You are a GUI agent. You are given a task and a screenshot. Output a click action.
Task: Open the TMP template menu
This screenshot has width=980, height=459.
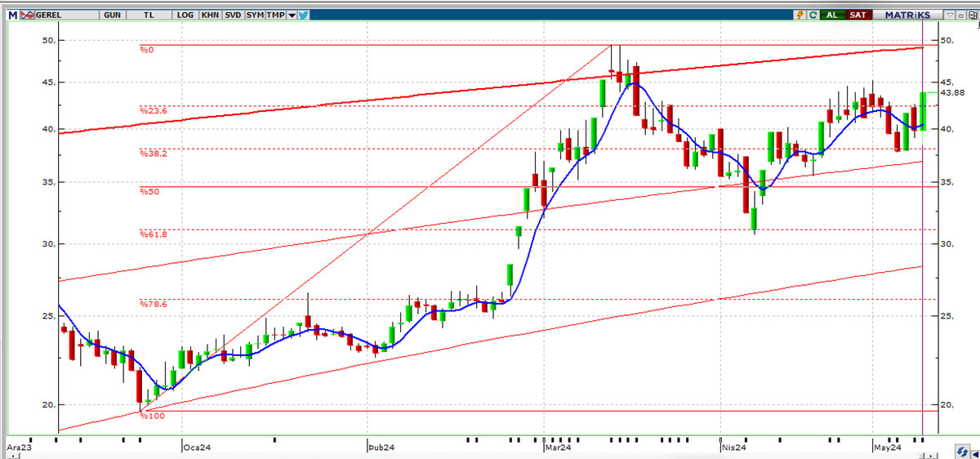click(x=275, y=15)
